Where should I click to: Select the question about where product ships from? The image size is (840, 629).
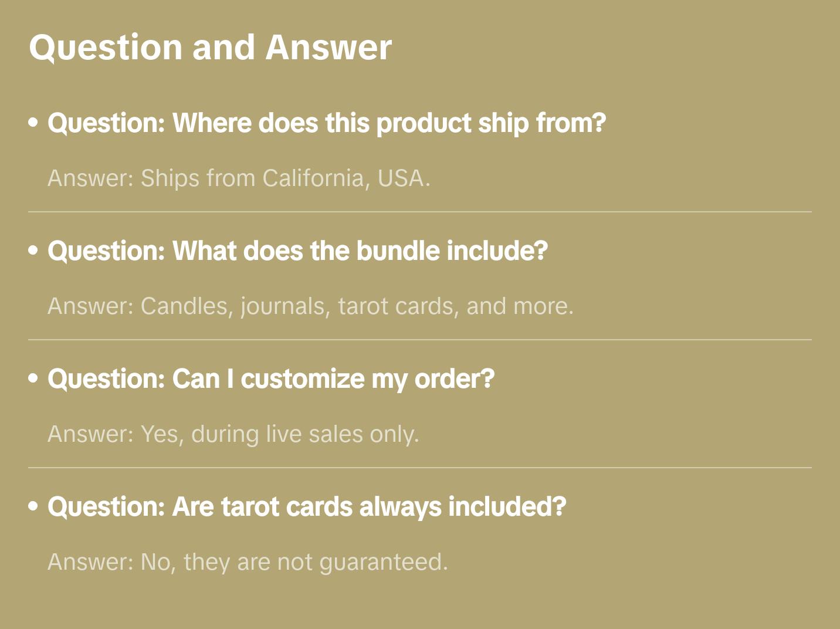326,123
